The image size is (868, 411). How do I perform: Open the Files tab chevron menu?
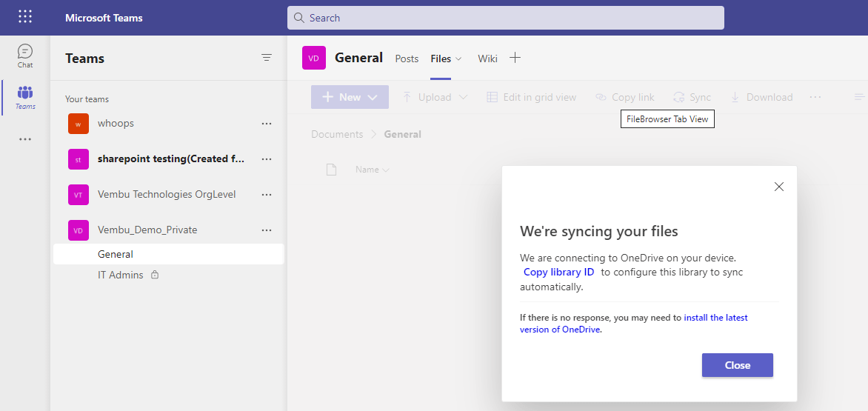(x=458, y=59)
